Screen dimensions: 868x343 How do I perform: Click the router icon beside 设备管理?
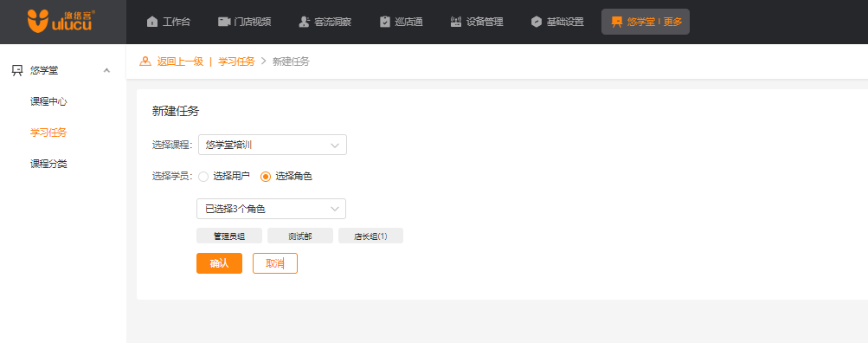click(x=455, y=23)
